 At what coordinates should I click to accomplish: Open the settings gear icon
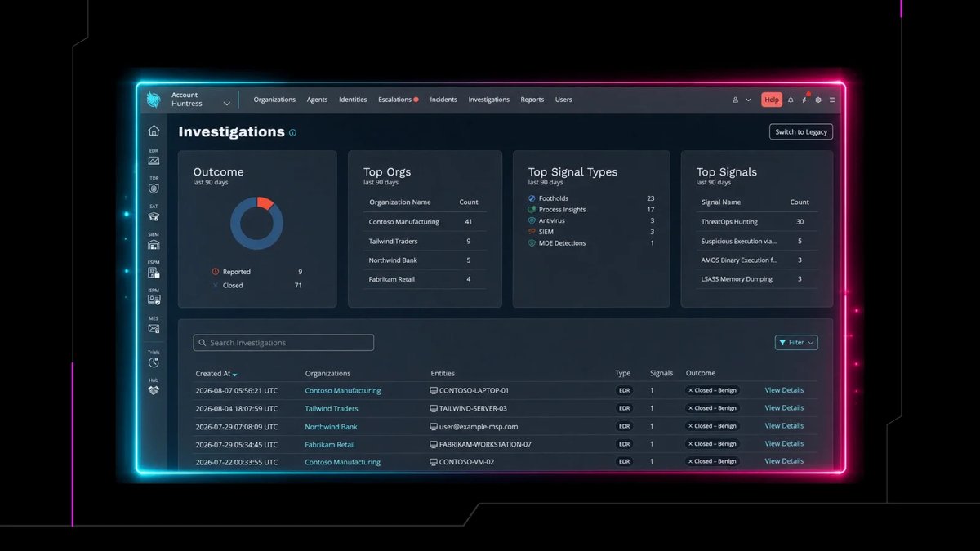(818, 100)
